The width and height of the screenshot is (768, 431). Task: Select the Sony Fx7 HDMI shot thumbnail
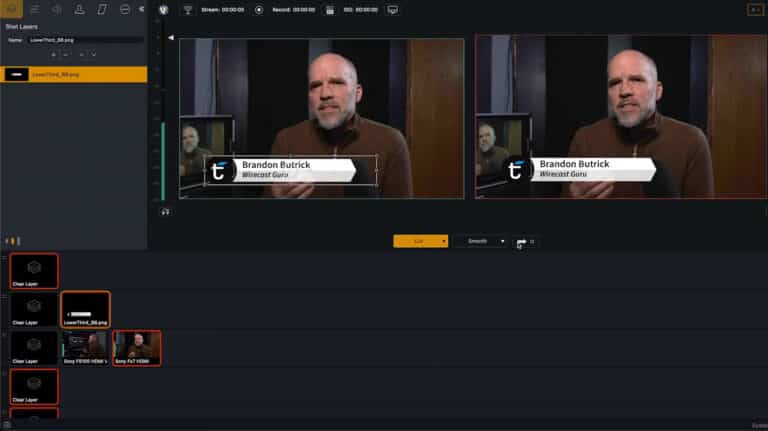(137, 348)
